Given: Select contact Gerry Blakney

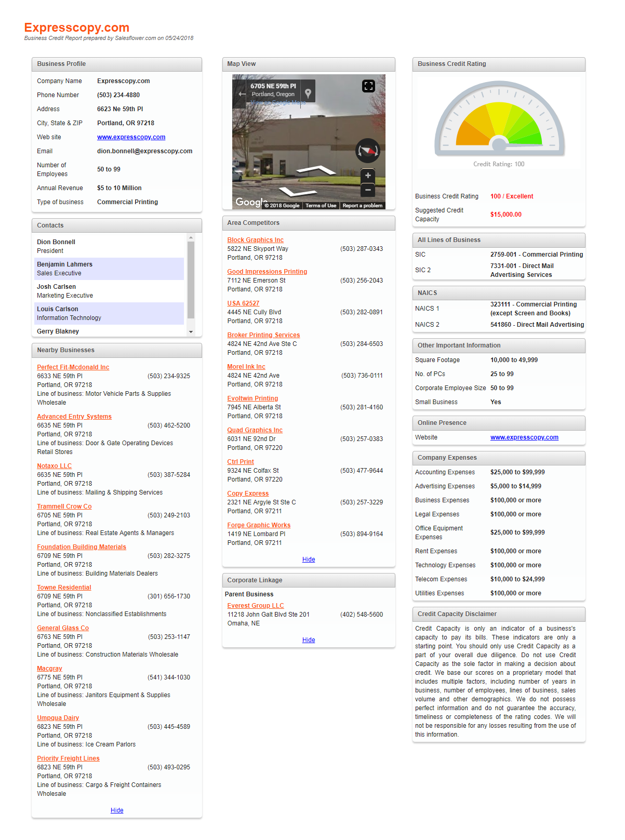Looking at the screenshot, I should pyautogui.click(x=110, y=331).
